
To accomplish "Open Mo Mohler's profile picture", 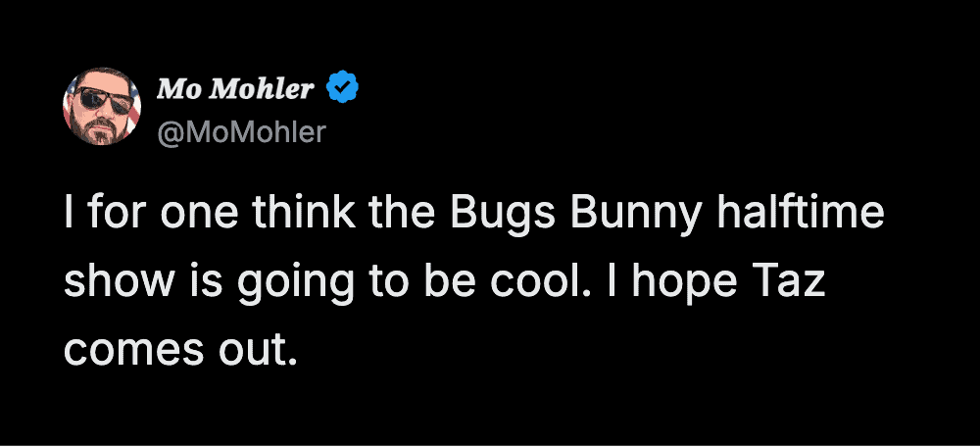I will 102,107.
